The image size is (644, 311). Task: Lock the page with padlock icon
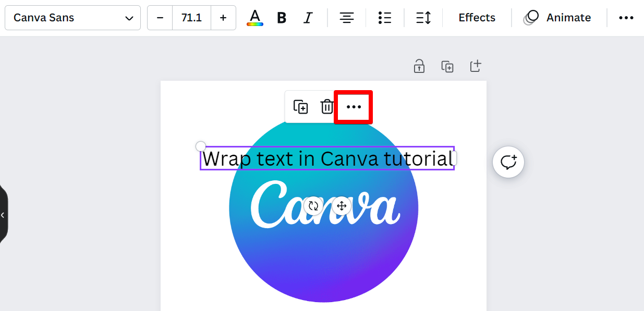pyautogui.click(x=419, y=66)
